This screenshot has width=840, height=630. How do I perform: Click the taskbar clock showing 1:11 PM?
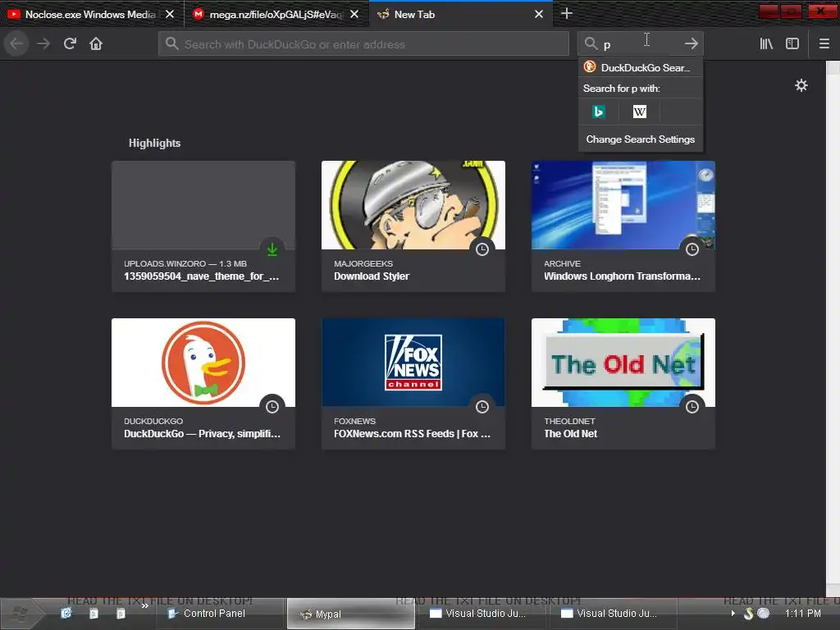point(802,614)
